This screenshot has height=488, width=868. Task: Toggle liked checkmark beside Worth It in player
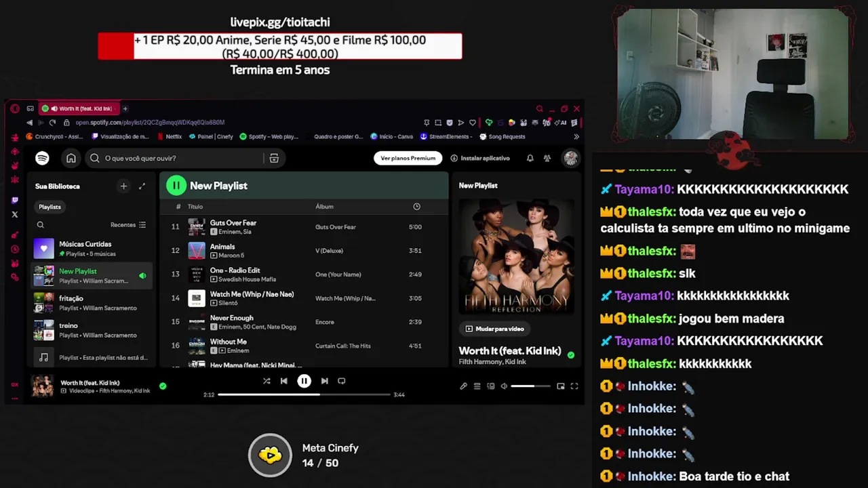[163, 386]
